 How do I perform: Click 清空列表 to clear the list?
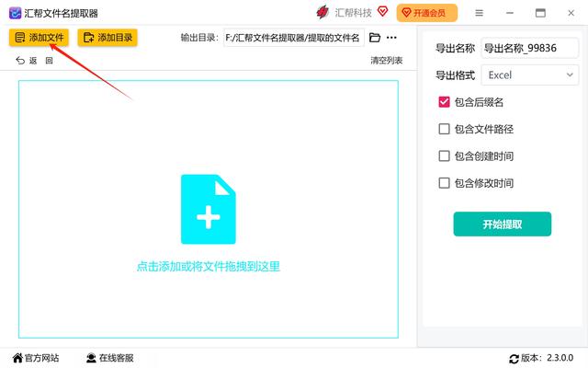click(387, 61)
